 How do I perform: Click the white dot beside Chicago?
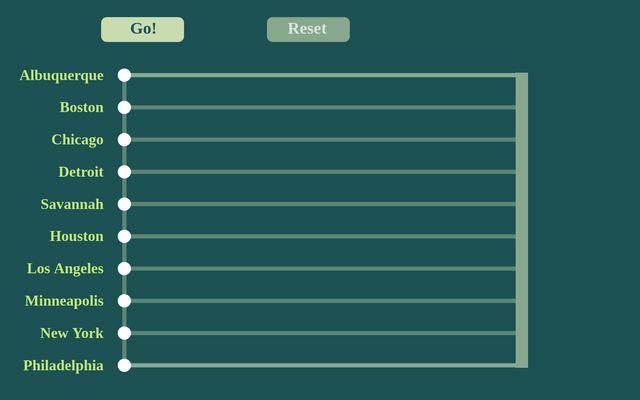point(124,140)
